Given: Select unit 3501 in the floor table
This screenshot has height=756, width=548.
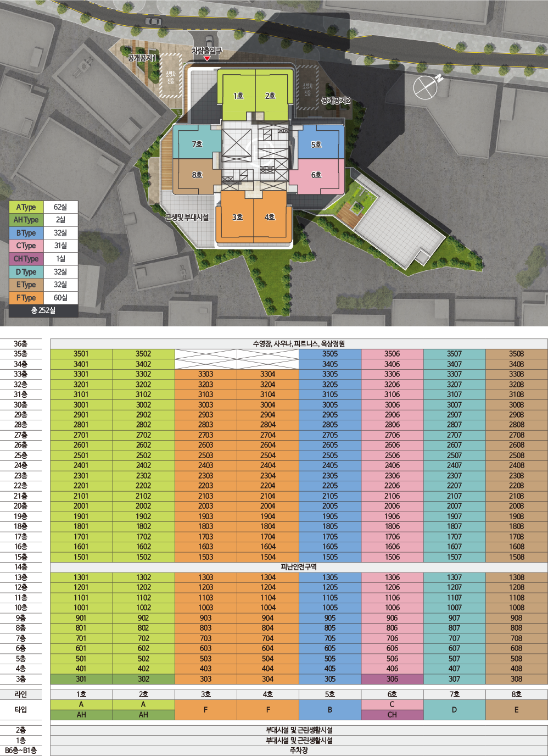Looking at the screenshot, I should point(81,354).
